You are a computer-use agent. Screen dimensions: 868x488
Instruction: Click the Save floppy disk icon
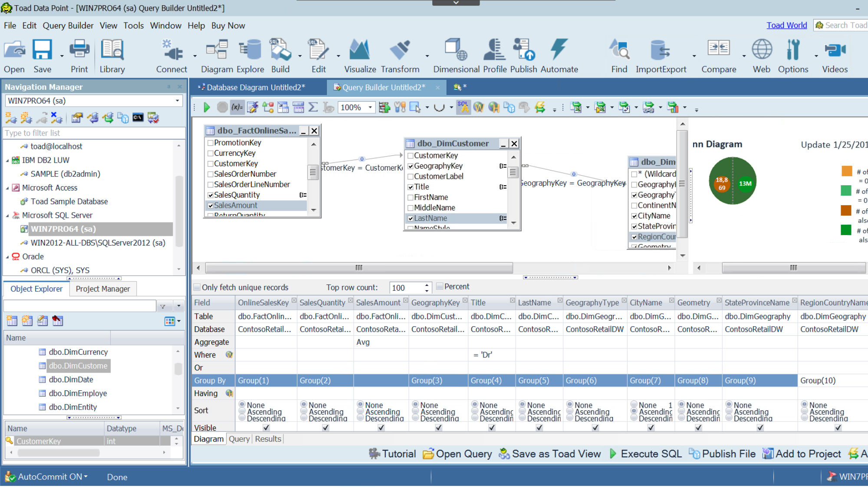[x=42, y=50]
